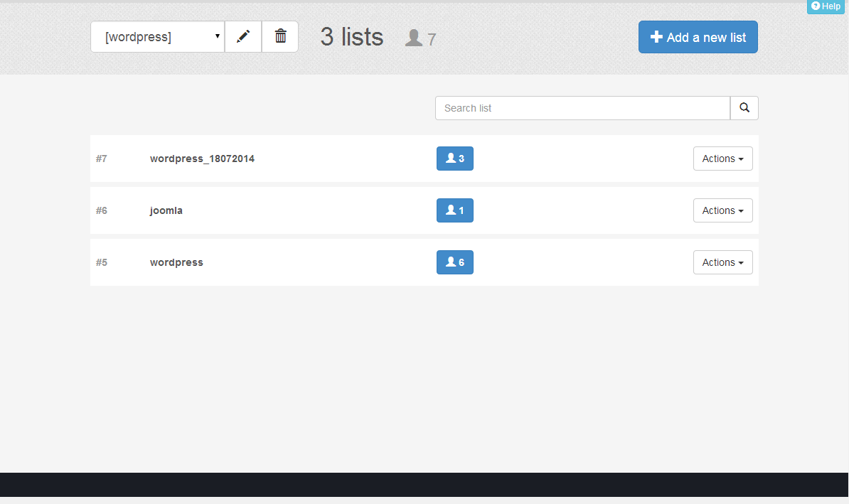Open the joomla list name
This screenshot has width=849, height=504.
pyautogui.click(x=166, y=210)
